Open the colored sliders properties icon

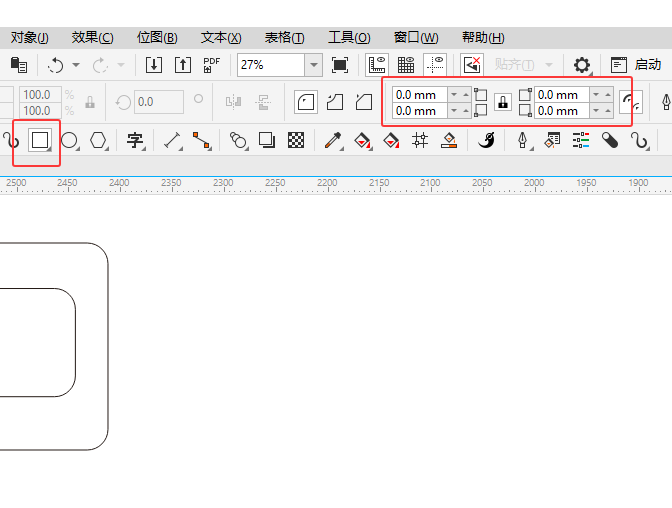(581, 140)
